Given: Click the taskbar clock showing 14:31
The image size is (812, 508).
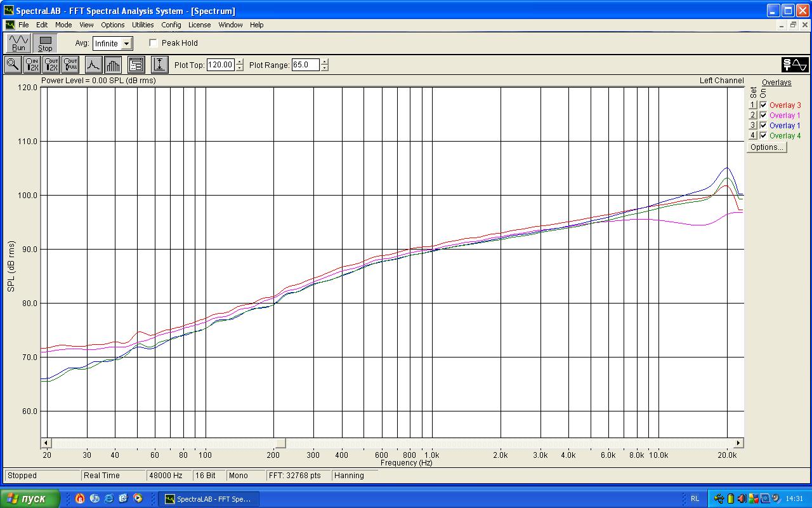Looking at the screenshot, I should click(x=794, y=498).
